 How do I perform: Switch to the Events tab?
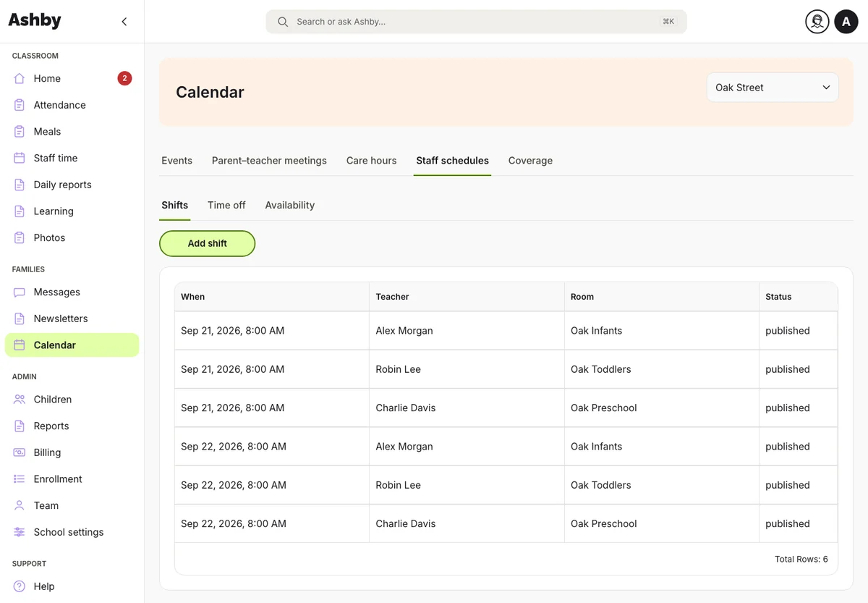pyautogui.click(x=176, y=161)
